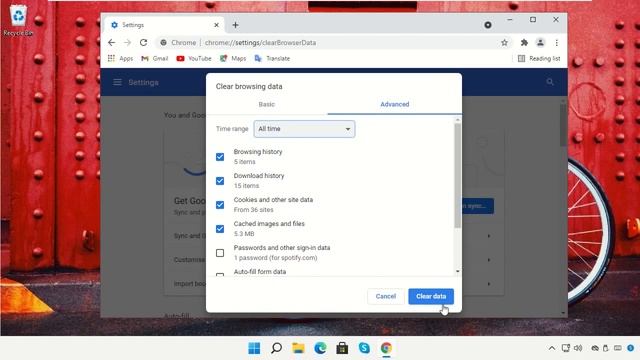Close the Settings tab
The height and width of the screenshot is (360, 640).
216,25
